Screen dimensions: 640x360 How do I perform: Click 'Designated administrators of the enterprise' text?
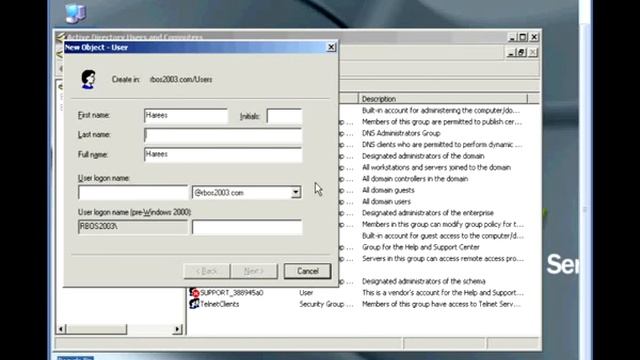(x=428, y=213)
